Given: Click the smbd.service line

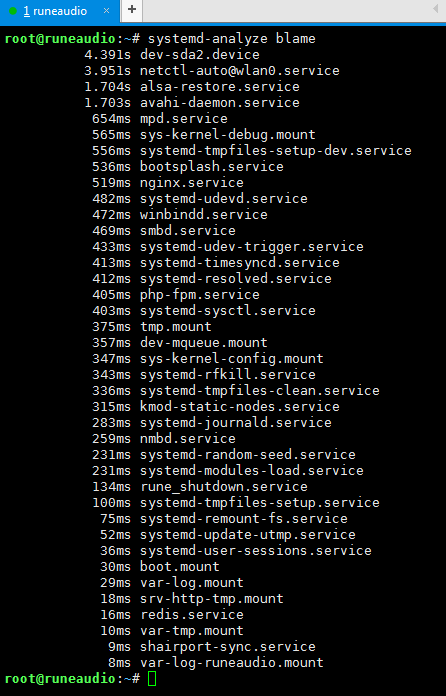Looking at the screenshot, I should pyautogui.click(x=164, y=230).
